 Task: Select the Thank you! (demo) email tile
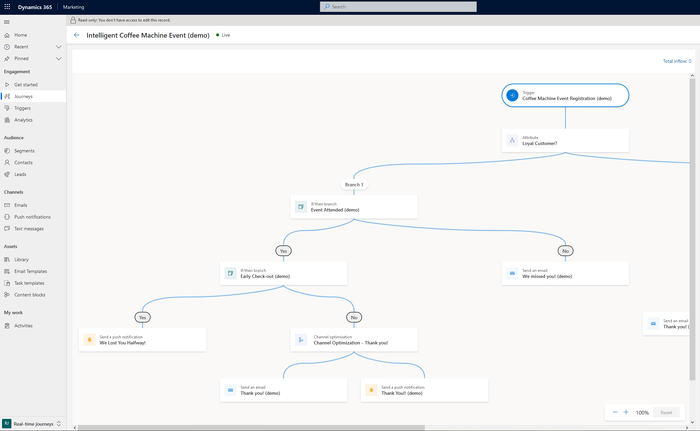(283, 390)
